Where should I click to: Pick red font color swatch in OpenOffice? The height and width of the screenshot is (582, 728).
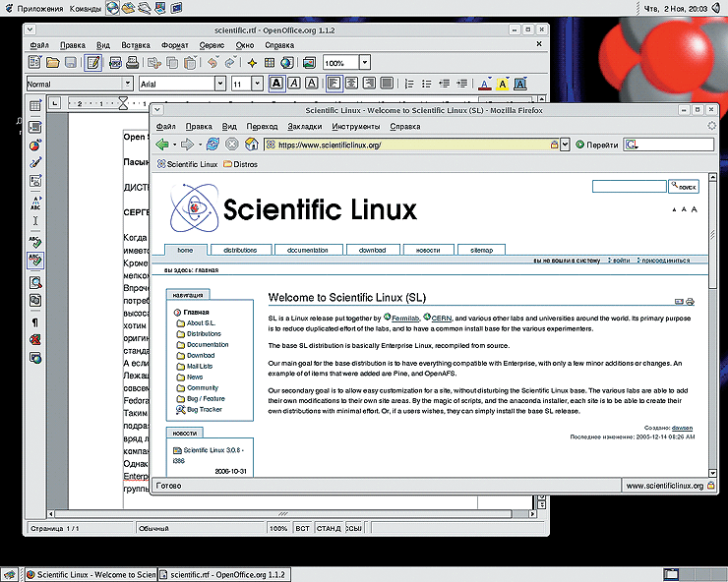click(485, 84)
